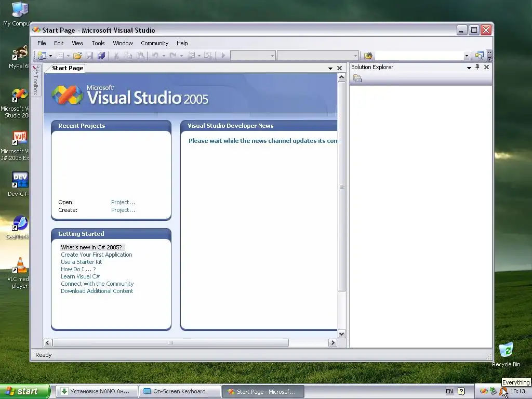The height and width of the screenshot is (399, 532).
Task: Click the Copy toolbar icon
Action: 128,55
